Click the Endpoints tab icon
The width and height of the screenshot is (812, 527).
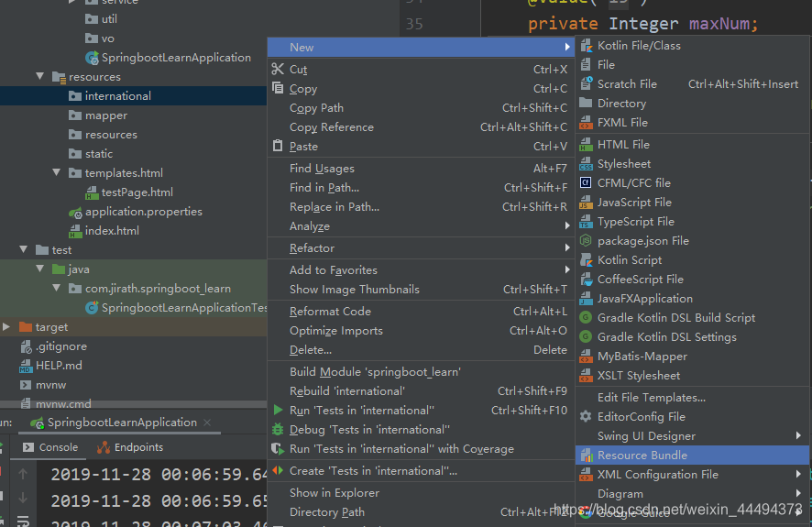tap(104, 447)
